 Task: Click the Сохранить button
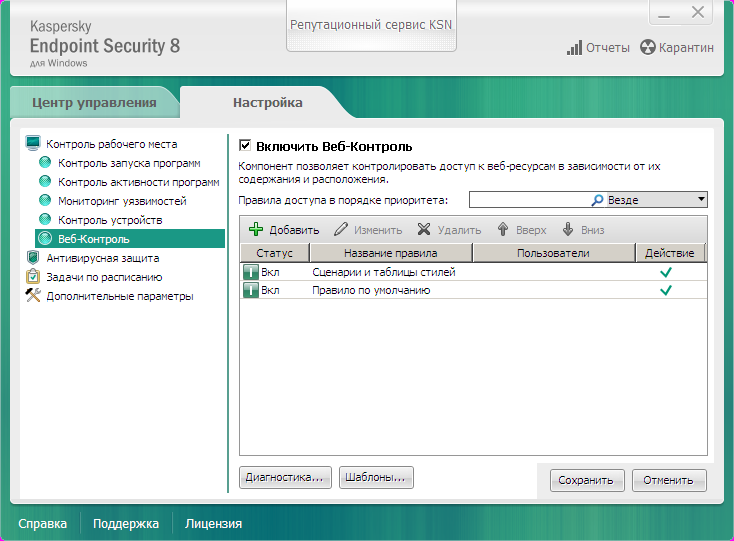pyautogui.click(x=587, y=480)
